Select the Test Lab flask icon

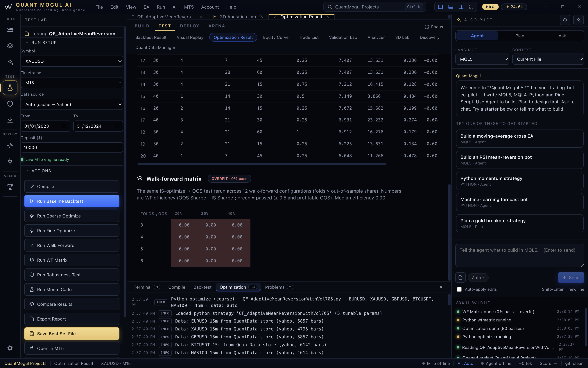10,88
